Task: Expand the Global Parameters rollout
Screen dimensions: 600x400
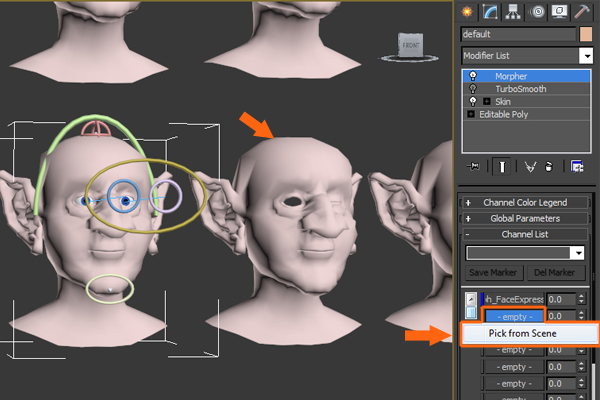Action: point(524,219)
